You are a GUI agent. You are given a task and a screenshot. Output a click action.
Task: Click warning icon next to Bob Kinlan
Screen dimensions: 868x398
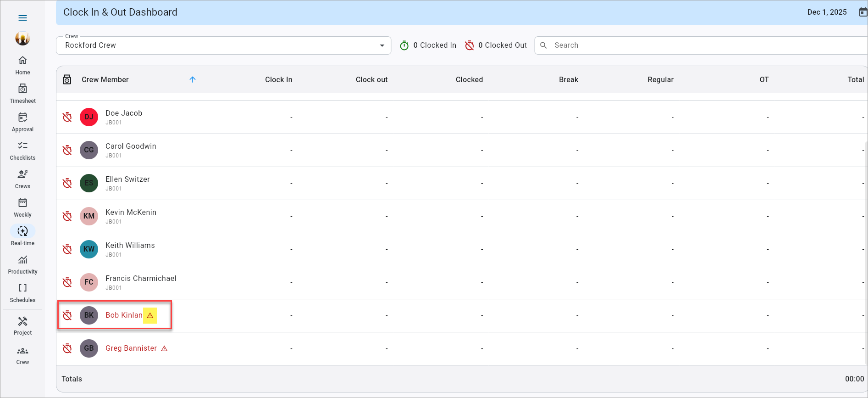point(150,315)
